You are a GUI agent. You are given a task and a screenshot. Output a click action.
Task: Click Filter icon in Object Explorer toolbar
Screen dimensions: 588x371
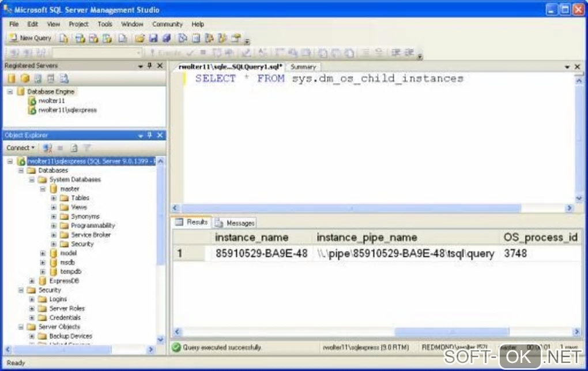86,148
